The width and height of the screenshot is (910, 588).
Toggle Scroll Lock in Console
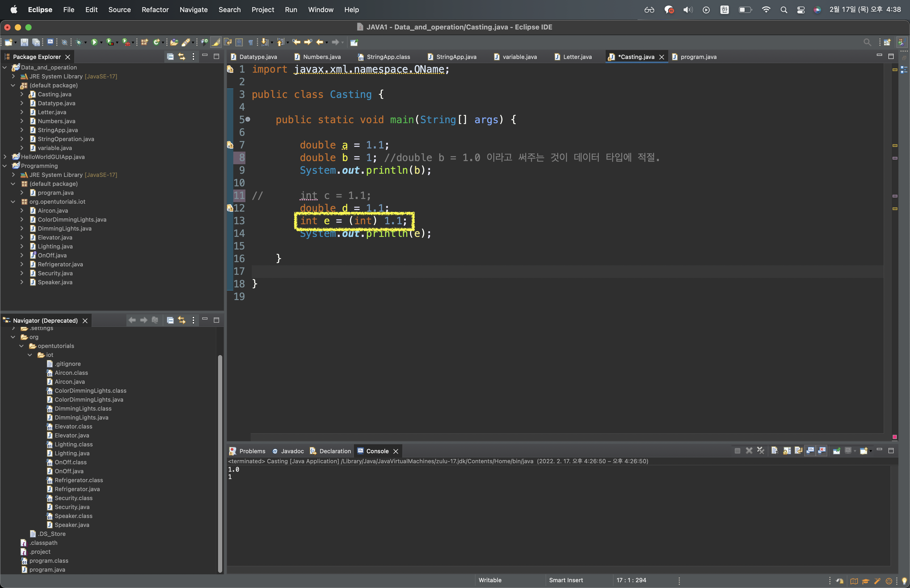click(787, 451)
